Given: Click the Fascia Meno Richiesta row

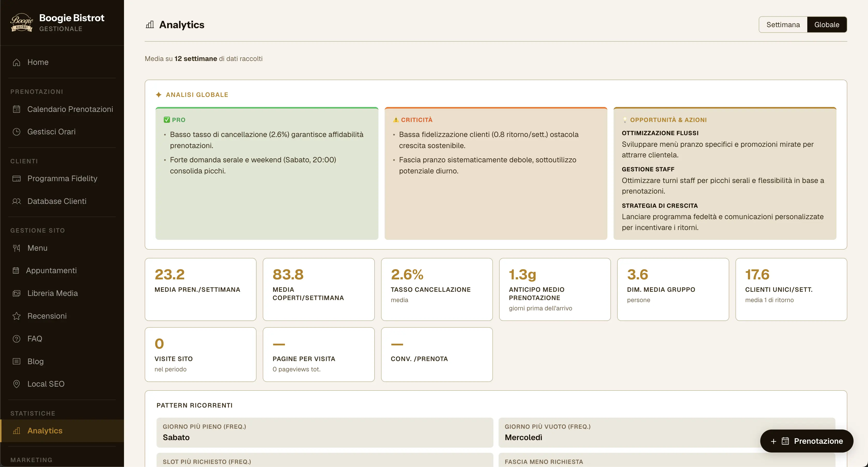Looking at the screenshot, I should tap(667, 460).
